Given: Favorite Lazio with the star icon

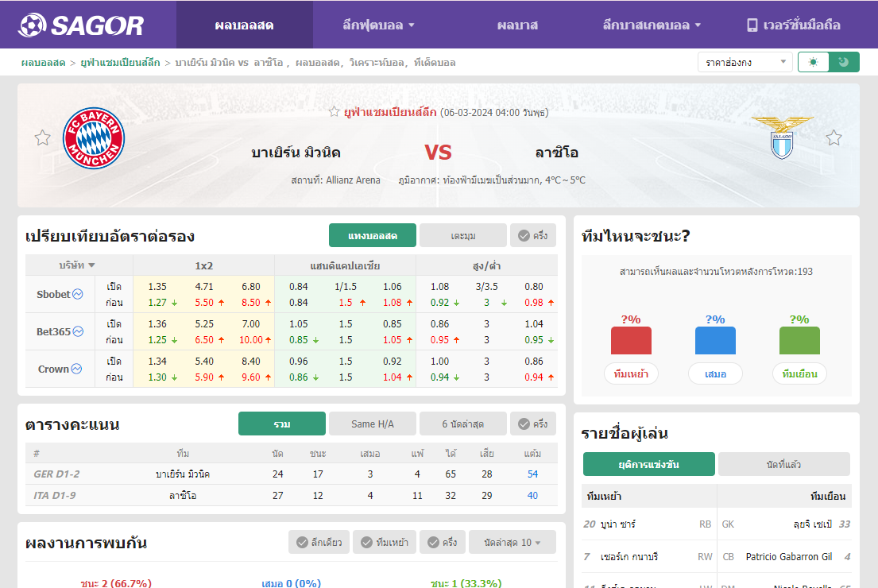Looking at the screenshot, I should (834, 137).
